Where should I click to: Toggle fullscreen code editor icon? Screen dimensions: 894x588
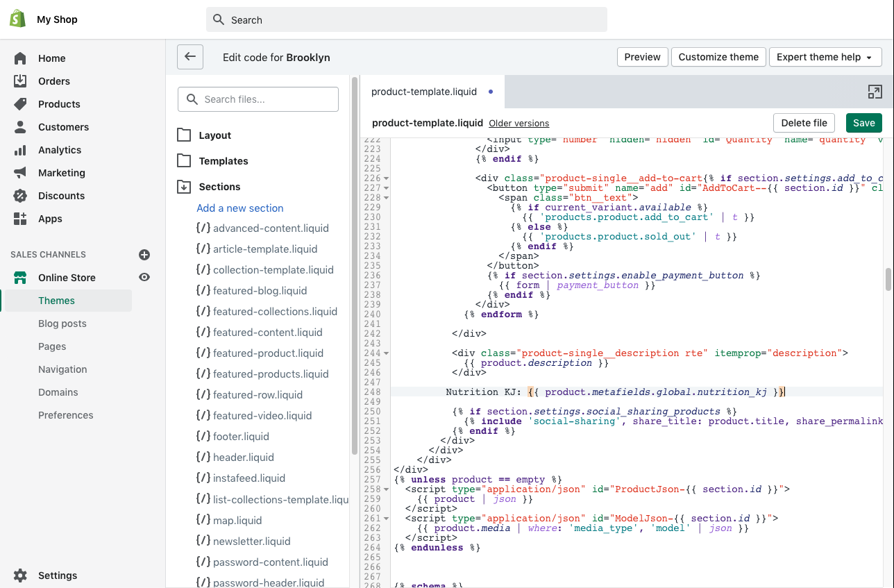tap(875, 92)
